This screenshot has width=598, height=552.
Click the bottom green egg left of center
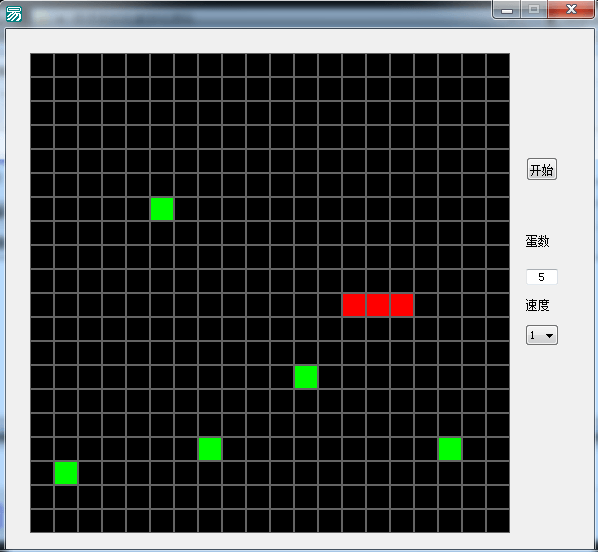pos(210,449)
